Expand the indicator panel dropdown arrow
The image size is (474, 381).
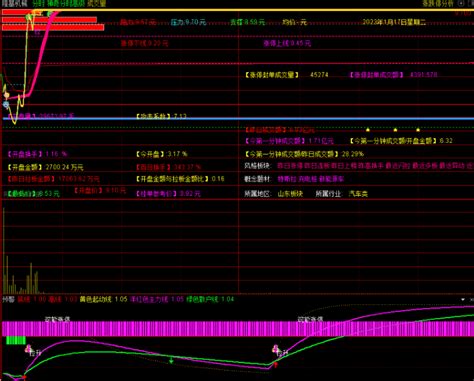(463, 299)
